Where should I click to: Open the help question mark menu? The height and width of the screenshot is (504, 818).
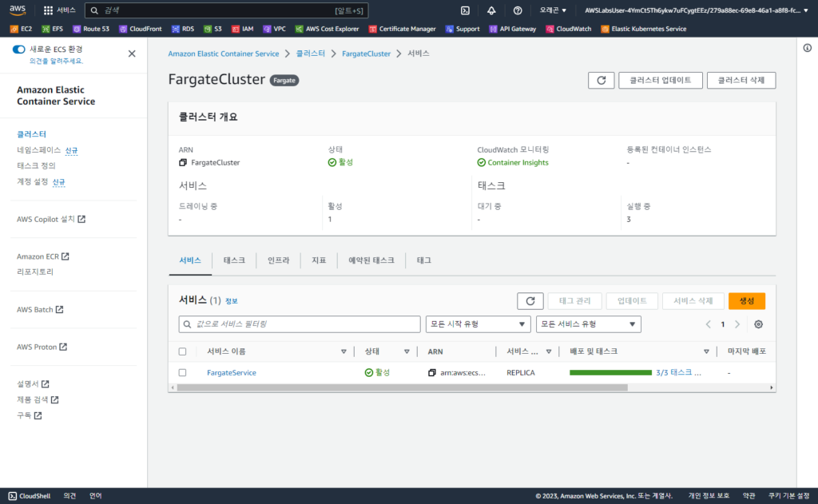pos(518,10)
